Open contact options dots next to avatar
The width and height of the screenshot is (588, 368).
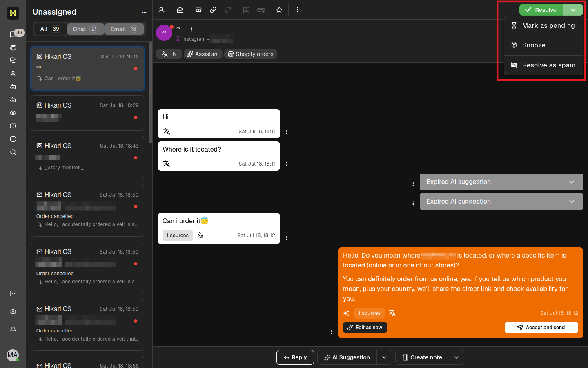tap(192, 29)
